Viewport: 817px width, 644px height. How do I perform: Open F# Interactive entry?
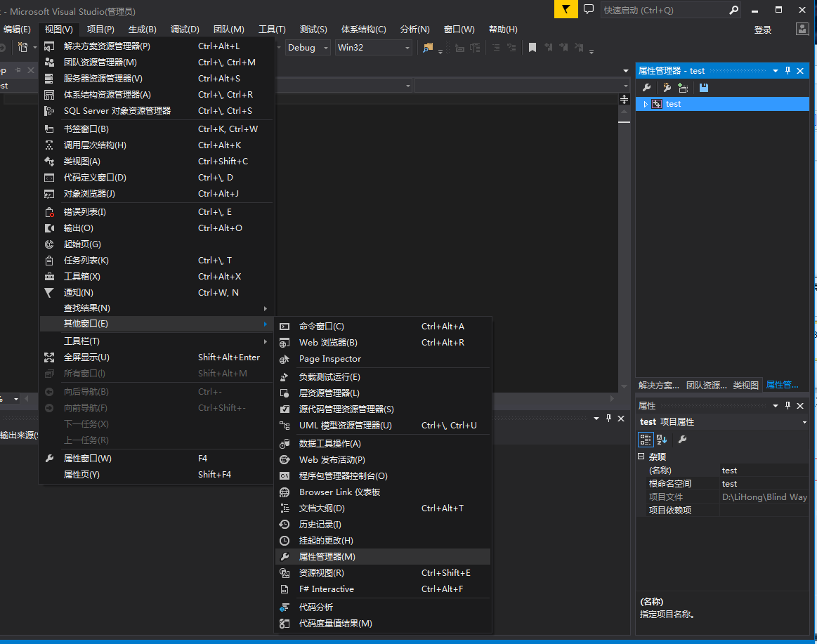pyautogui.click(x=383, y=589)
